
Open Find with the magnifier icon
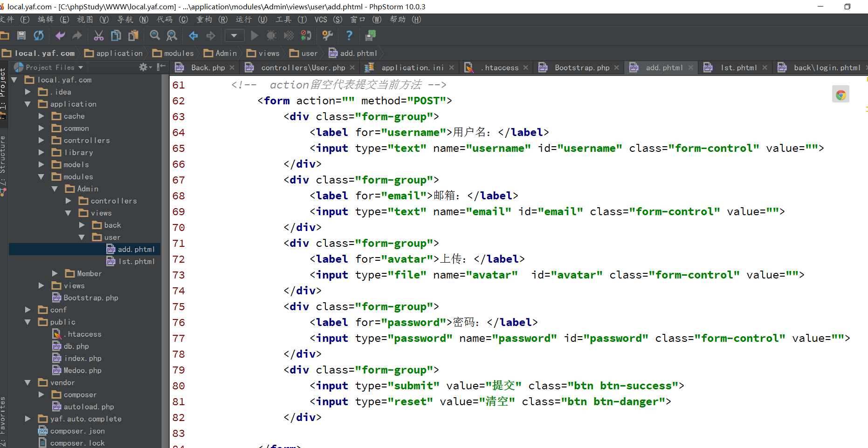pos(155,35)
